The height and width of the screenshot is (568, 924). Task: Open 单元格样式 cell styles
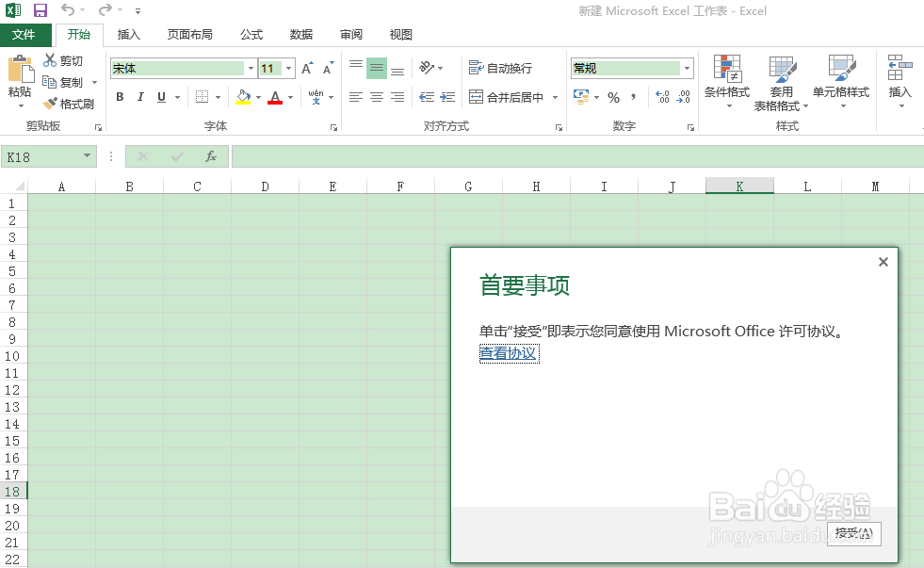click(841, 81)
